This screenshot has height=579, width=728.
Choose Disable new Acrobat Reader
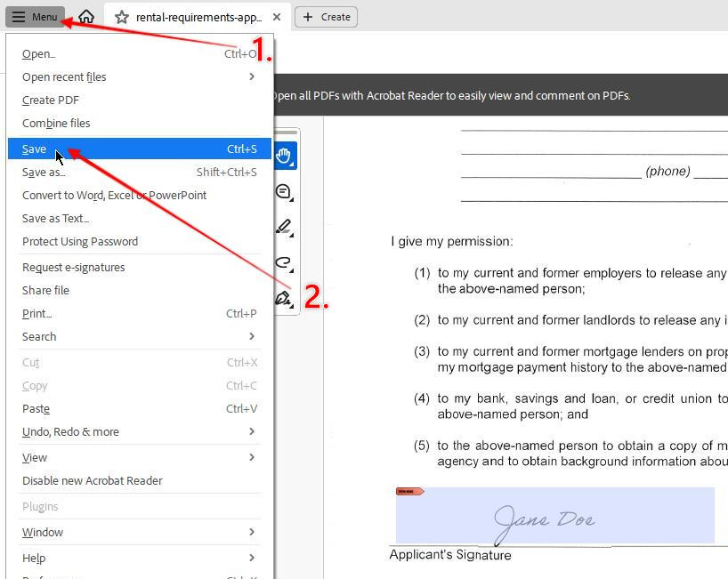[x=140, y=481]
